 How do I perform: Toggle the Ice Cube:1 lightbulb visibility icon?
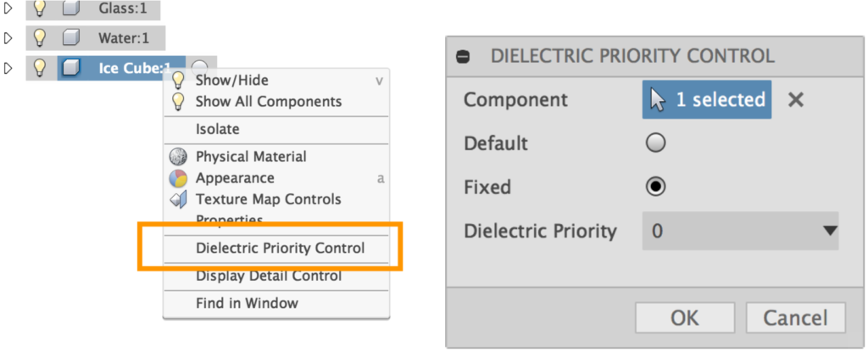pos(39,68)
